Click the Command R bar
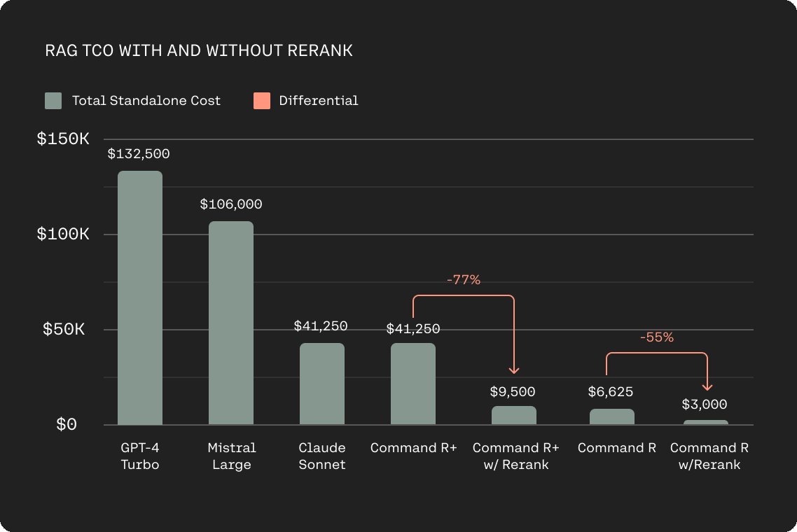 tap(612, 416)
